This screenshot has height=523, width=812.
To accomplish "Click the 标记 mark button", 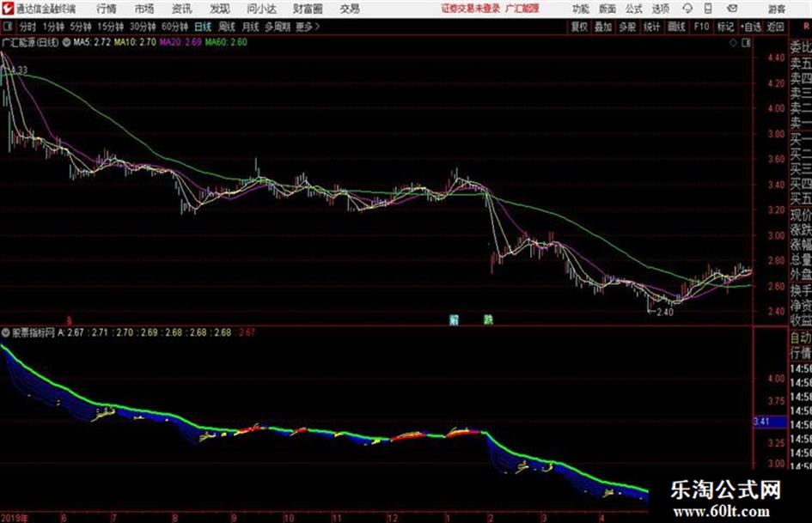I will coord(725,27).
